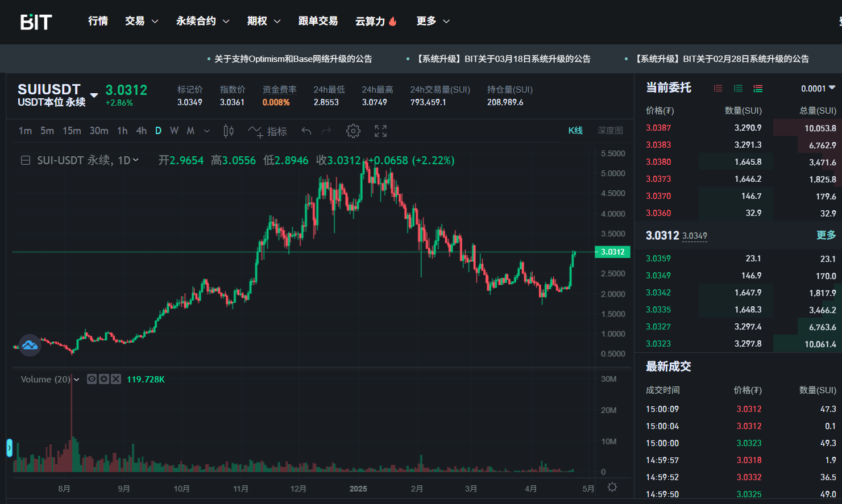Select the 4h timeframe
This screenshot has width=842, height=504.
click(x=141, y=131)
